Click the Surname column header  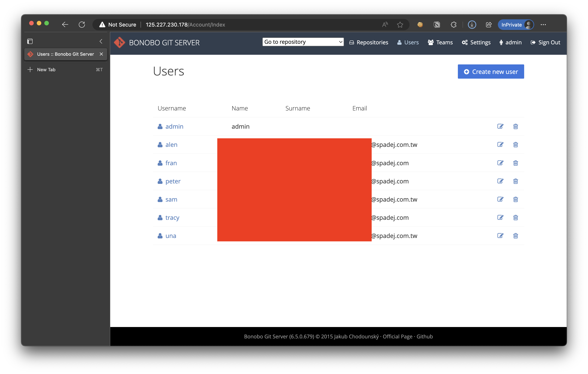click(x=298, y=108)
